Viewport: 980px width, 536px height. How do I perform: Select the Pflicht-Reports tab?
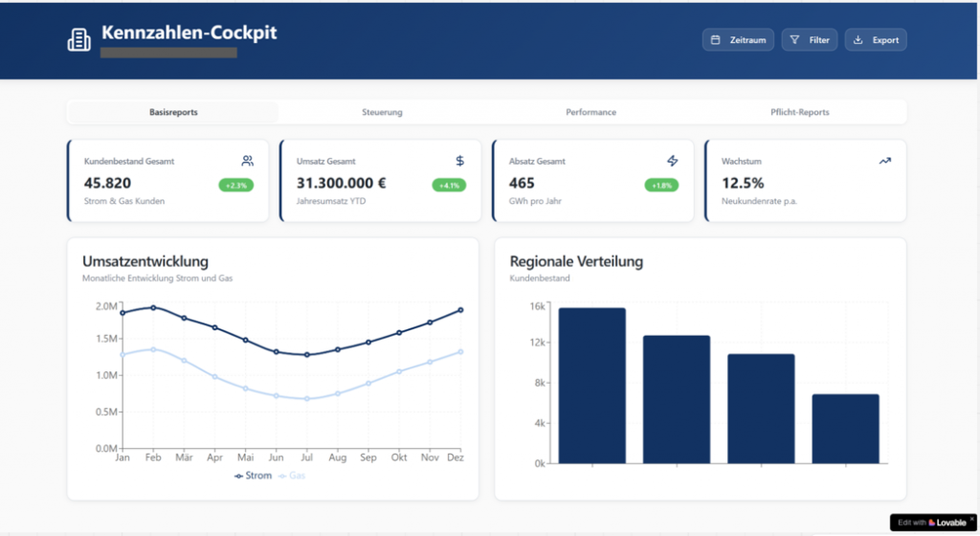point(800,112)
